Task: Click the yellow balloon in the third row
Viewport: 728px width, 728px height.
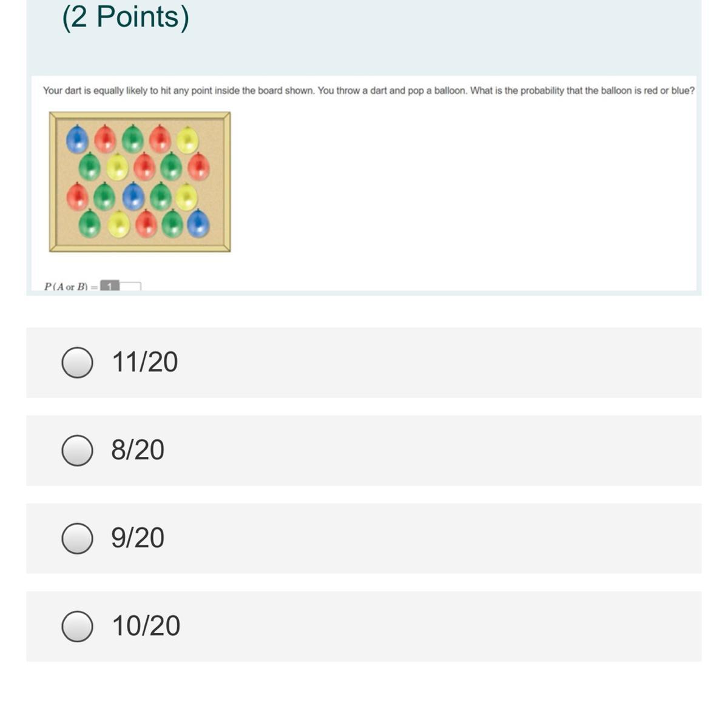Action: click(186, 197)
